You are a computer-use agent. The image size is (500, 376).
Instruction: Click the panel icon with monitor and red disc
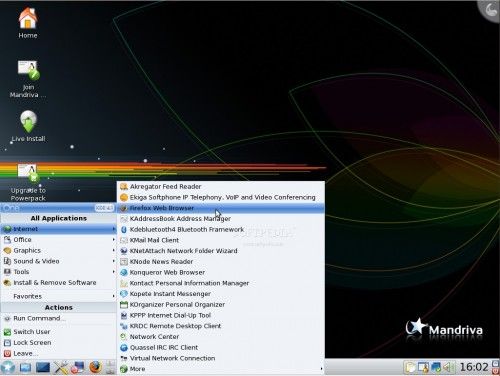(x=78, y=368)
